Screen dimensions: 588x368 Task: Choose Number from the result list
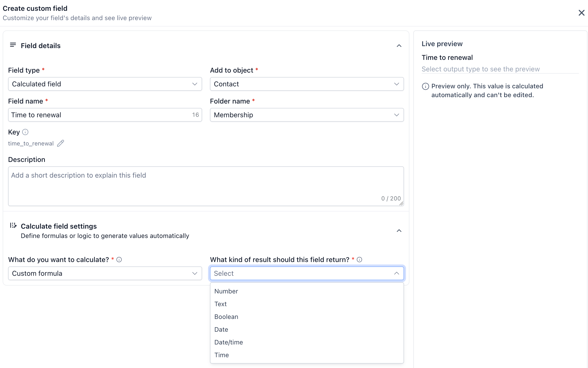pyautogui.click(x=307, y=291)
